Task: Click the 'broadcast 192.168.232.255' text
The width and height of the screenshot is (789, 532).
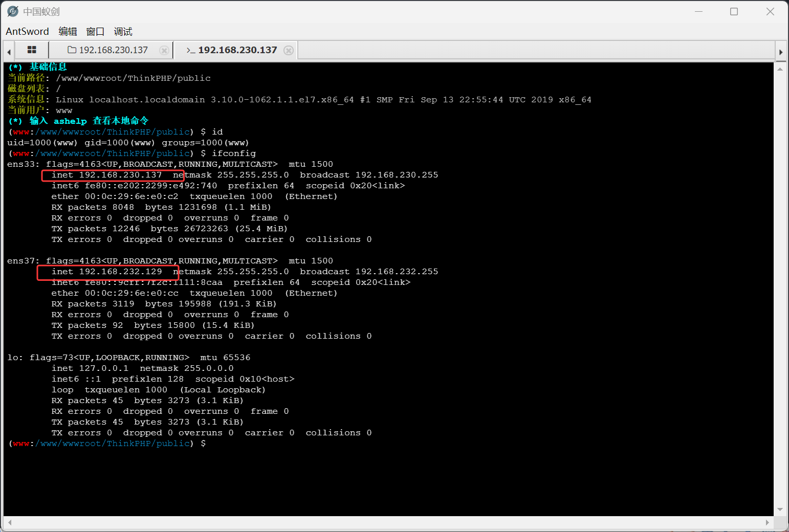Action: pos(369,272)
